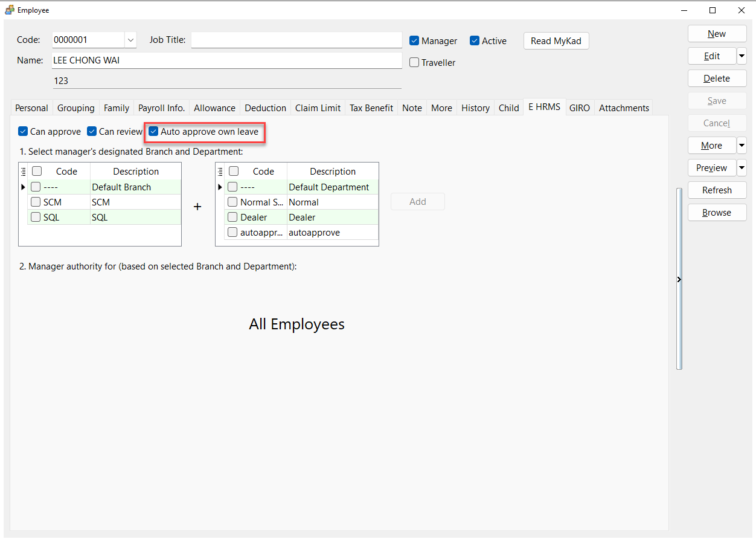Check the SQL branch row checkbox
This screenshot has width=756, height=542.
[x=36, y=217]
